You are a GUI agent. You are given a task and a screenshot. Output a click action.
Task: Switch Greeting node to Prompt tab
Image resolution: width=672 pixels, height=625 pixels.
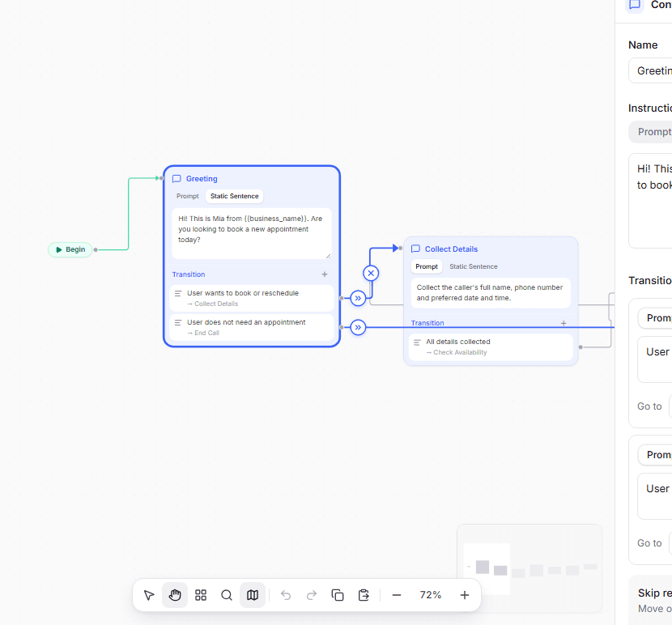[188, 197]
